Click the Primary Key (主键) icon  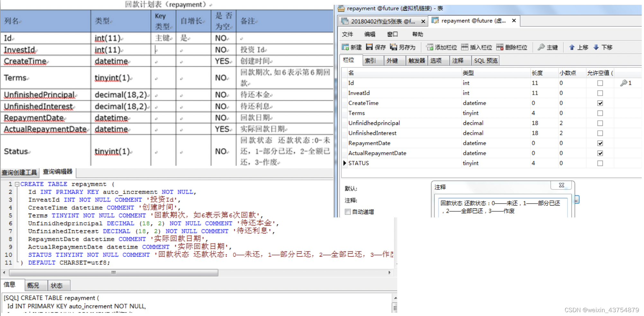(541, 47)
